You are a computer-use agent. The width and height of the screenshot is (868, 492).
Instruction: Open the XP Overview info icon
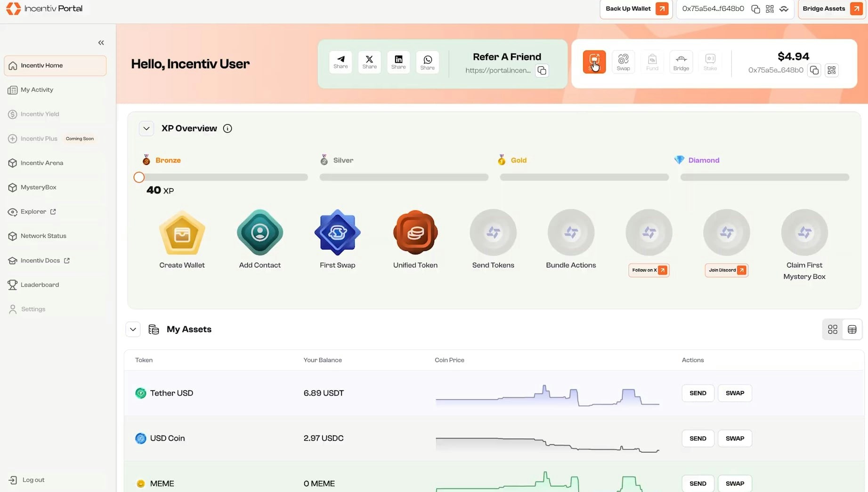coord(227,128)
